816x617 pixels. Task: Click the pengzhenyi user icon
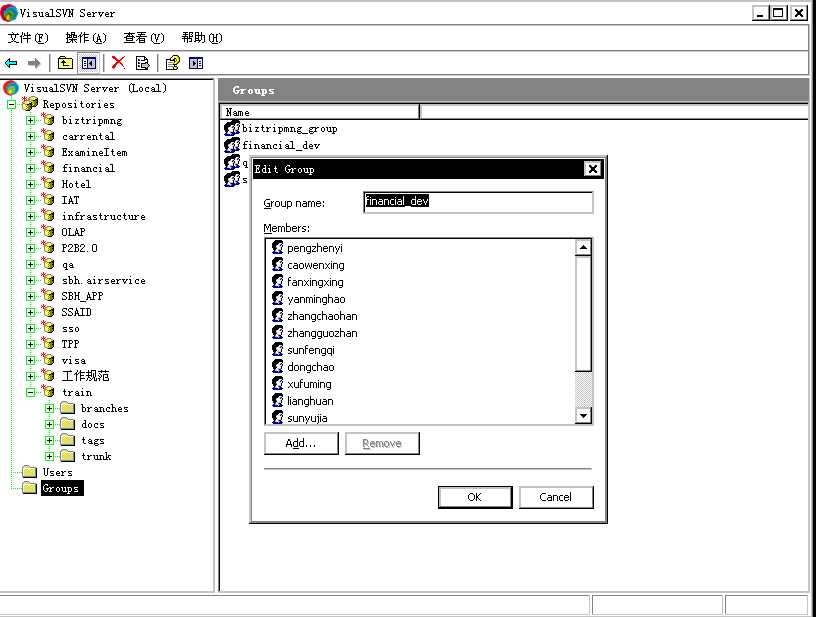click(x=278, y=248)
